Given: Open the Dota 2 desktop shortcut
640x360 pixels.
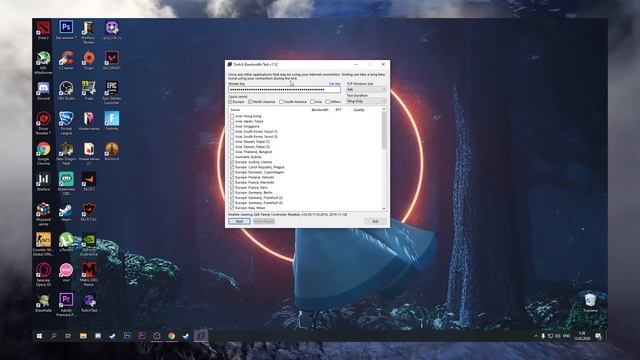Looking at the screenshot, I should point(43,30).
